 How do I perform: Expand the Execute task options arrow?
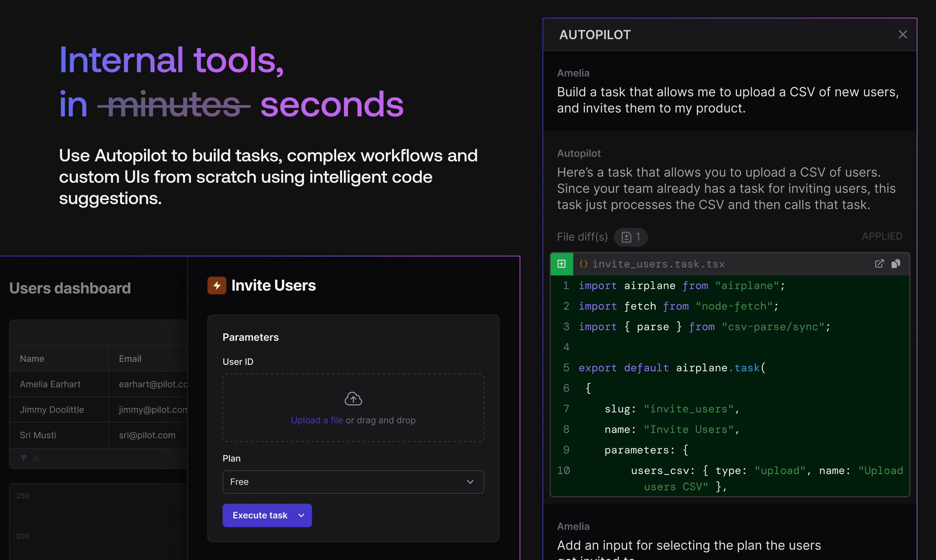[x=301, y=515]
